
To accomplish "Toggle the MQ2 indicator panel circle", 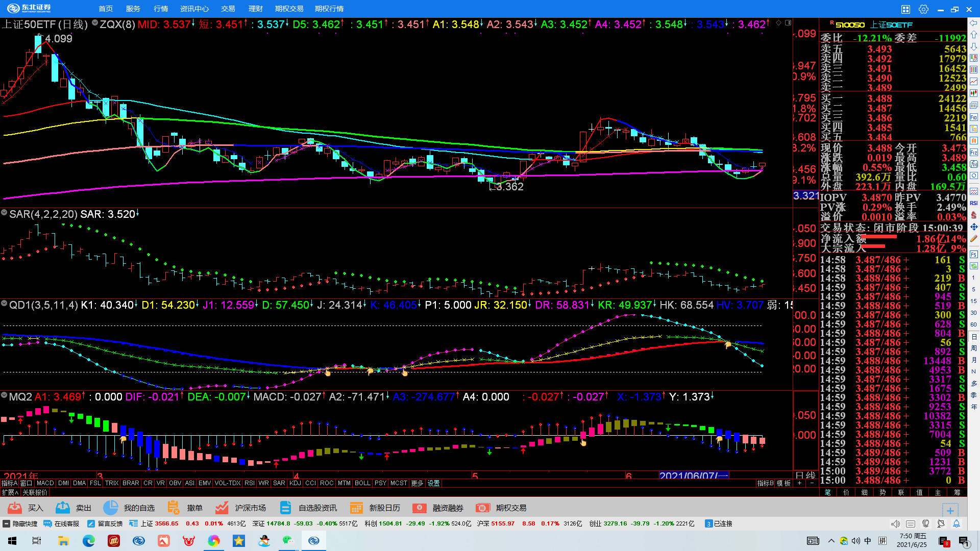I will pyautogui.click(x=4, y=395).
